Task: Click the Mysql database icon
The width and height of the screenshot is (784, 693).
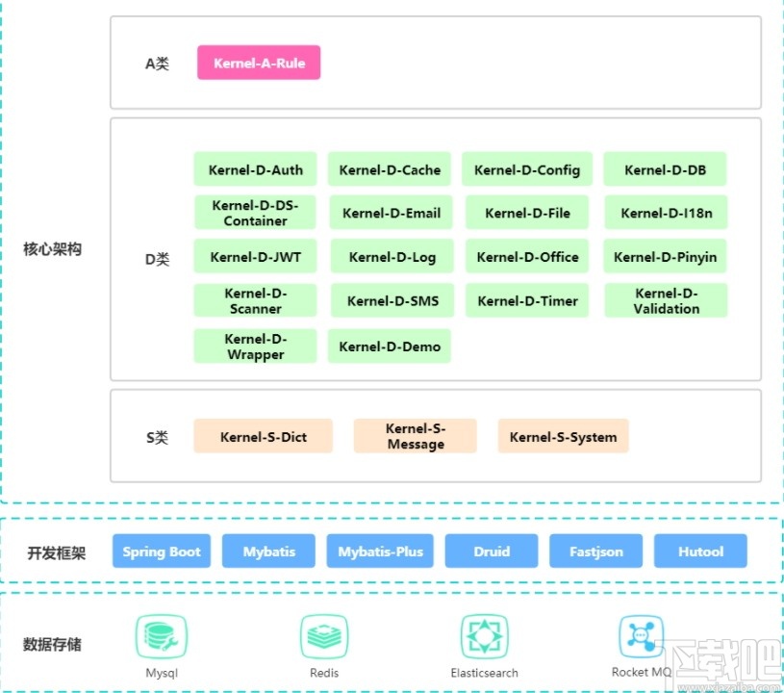Action: point(161,636)
